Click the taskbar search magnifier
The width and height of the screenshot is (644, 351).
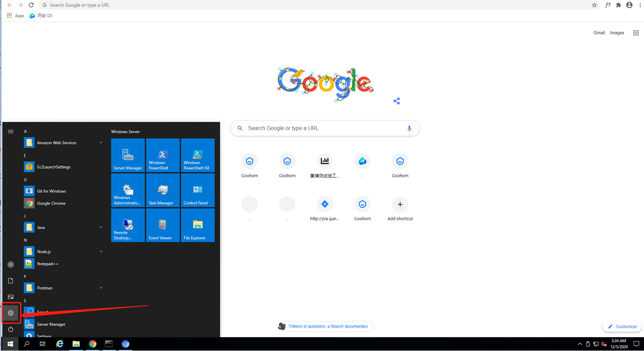[x=27, y=344]
